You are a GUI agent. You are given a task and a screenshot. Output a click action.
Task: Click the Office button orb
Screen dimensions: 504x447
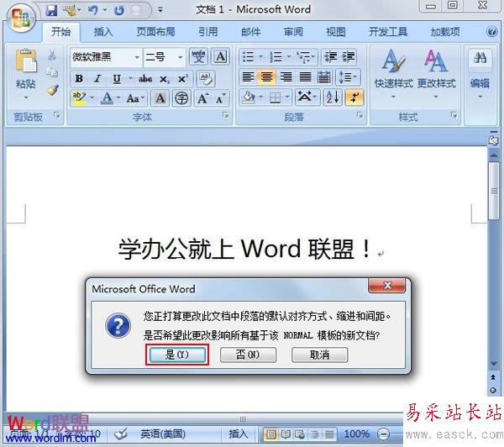click(x=21, y=18)
